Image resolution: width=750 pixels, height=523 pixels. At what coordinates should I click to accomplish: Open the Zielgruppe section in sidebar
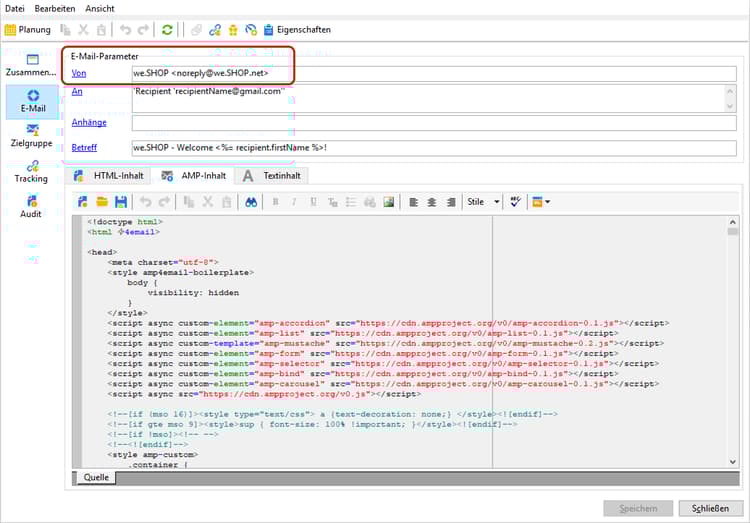pyautogui.click(x=32, y=135)
